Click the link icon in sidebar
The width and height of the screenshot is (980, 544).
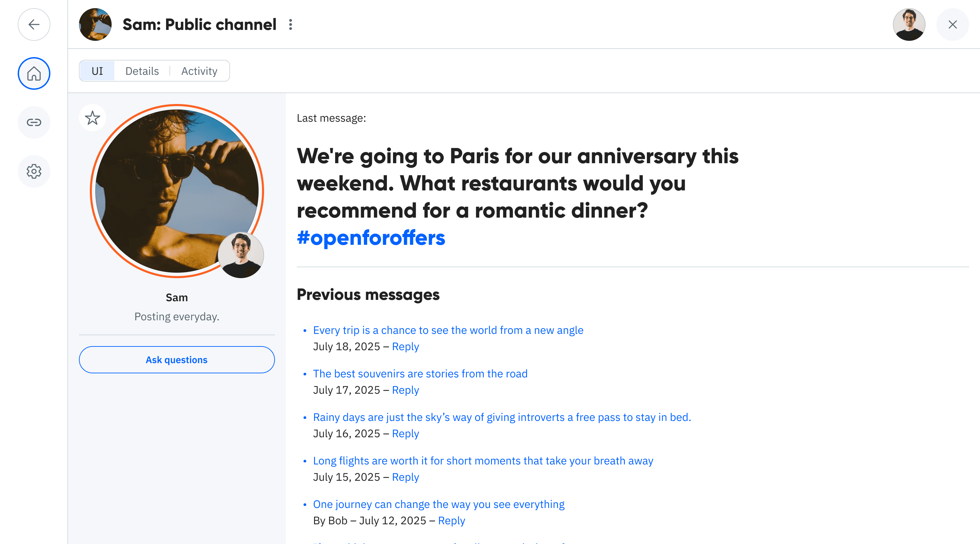click(34, 122)
